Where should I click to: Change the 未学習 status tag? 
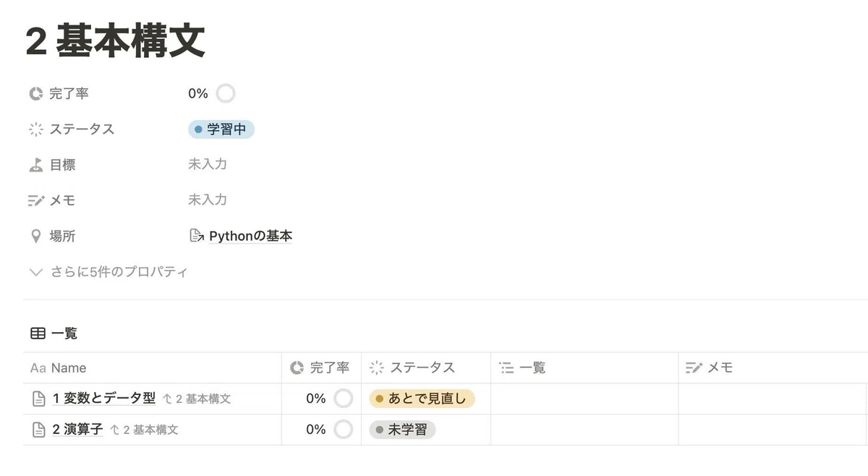[402, 430]
